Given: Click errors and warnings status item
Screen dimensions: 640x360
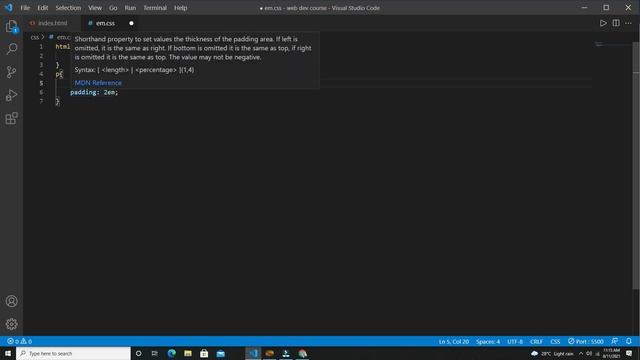Looking at the screenshot, I should [19, 341].
